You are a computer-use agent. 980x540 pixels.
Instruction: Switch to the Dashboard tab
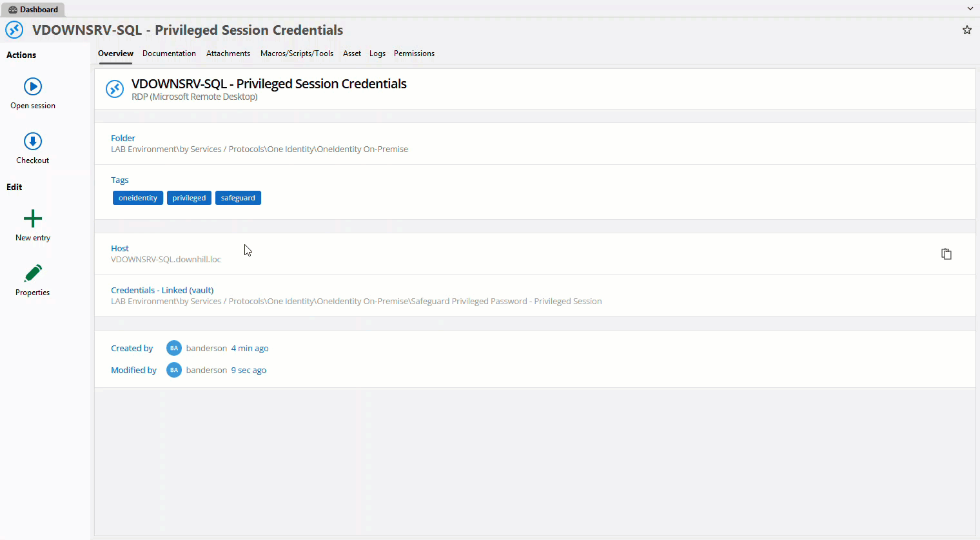pos(33,9)
